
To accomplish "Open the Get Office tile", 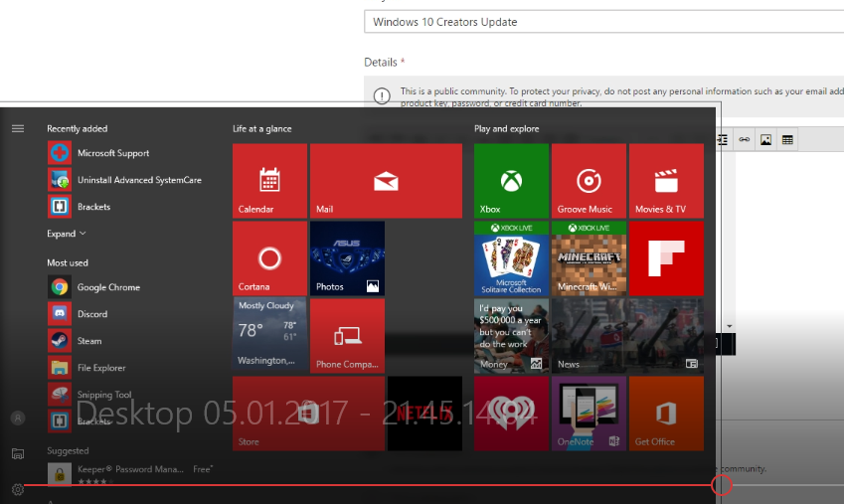I will point(666,414).
